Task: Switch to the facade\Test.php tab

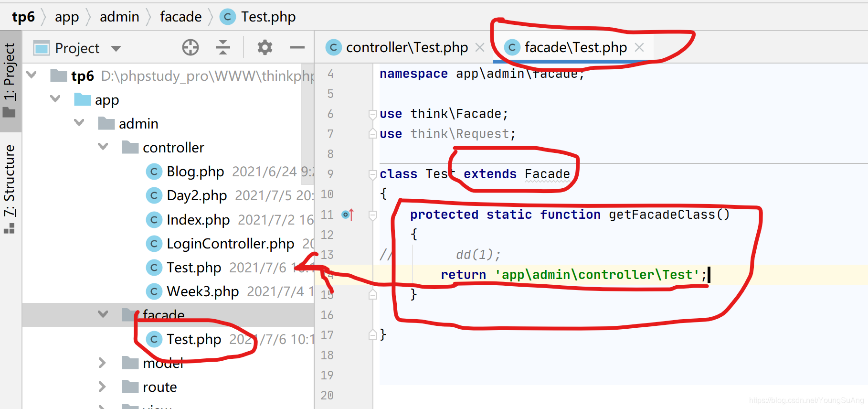Action: (x=575, y=47)
